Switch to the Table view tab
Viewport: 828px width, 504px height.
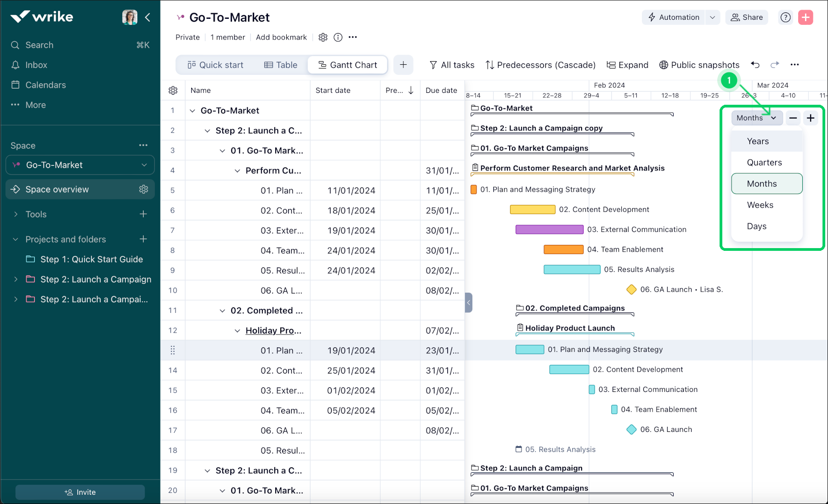[x=281, y=65]
